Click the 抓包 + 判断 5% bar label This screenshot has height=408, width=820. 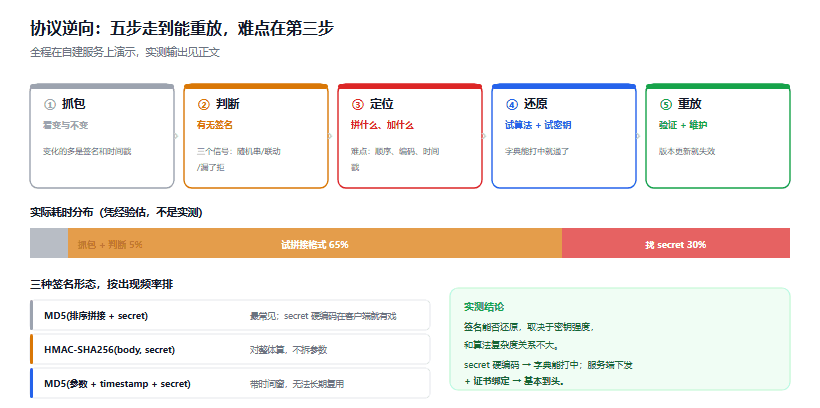[110, 245]
